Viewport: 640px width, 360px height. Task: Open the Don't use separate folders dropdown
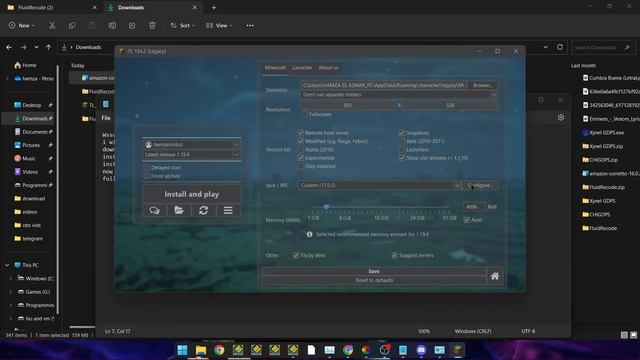399,95
